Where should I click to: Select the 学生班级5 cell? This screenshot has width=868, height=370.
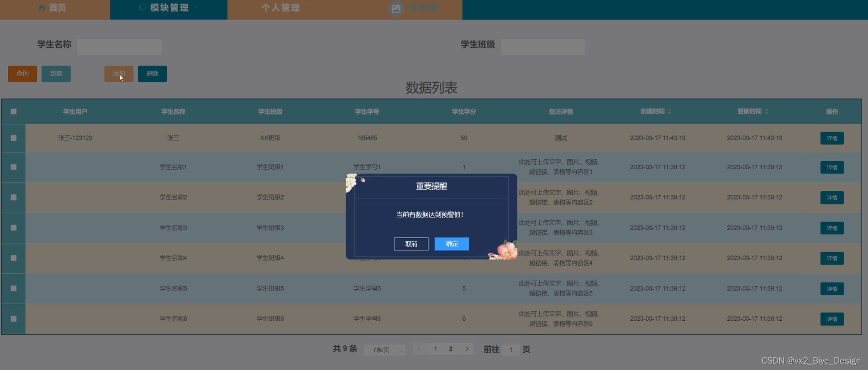point(270,288)
